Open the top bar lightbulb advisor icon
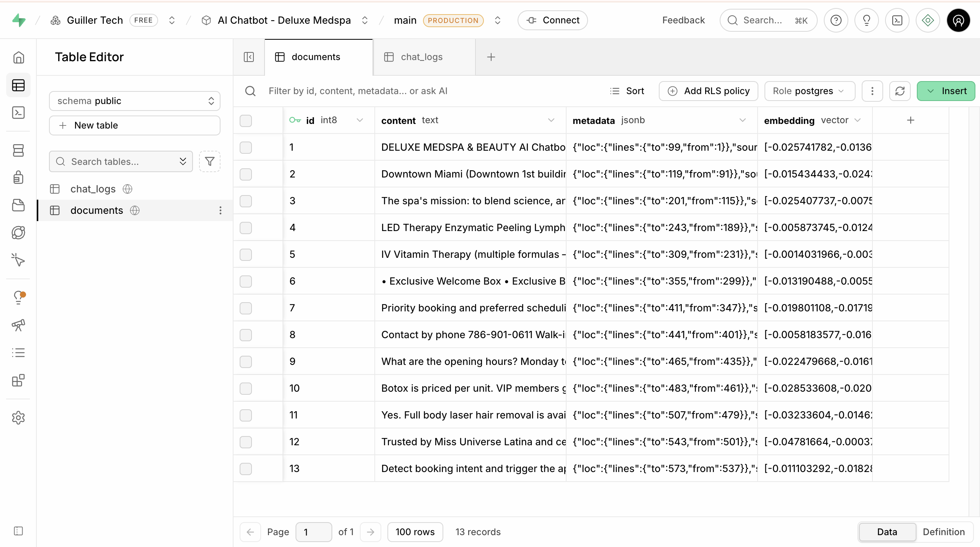980x547 pixels. click(867, 20)
